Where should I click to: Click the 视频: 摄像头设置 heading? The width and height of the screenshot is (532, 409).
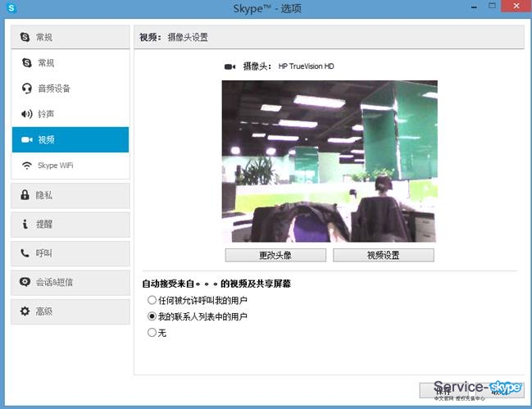point(174,37)
